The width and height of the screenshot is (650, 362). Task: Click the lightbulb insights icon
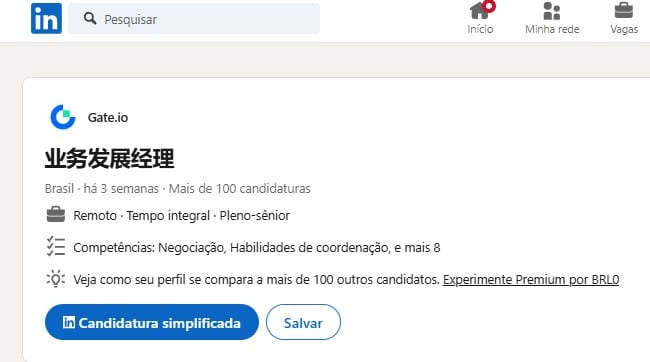click(x=56, y=279)
